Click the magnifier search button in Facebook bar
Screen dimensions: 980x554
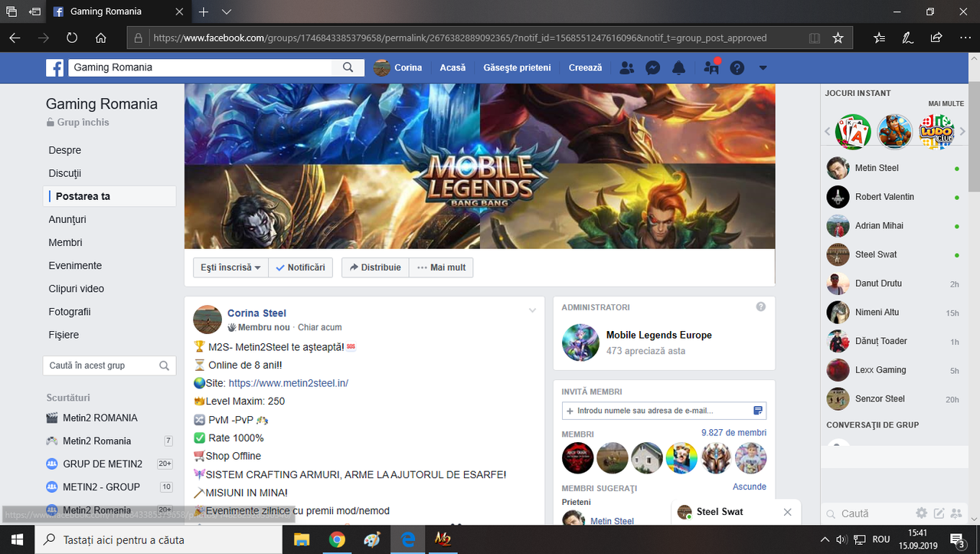tap(348, 67)
